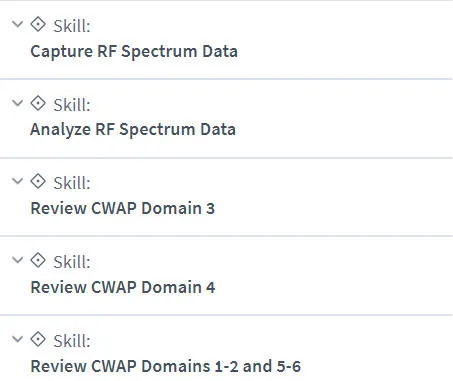The width and height of the screenshot is (453, 381).
Task: Click the Skill: label above Capture RF Spectrum Data
Action: [72, 26]
